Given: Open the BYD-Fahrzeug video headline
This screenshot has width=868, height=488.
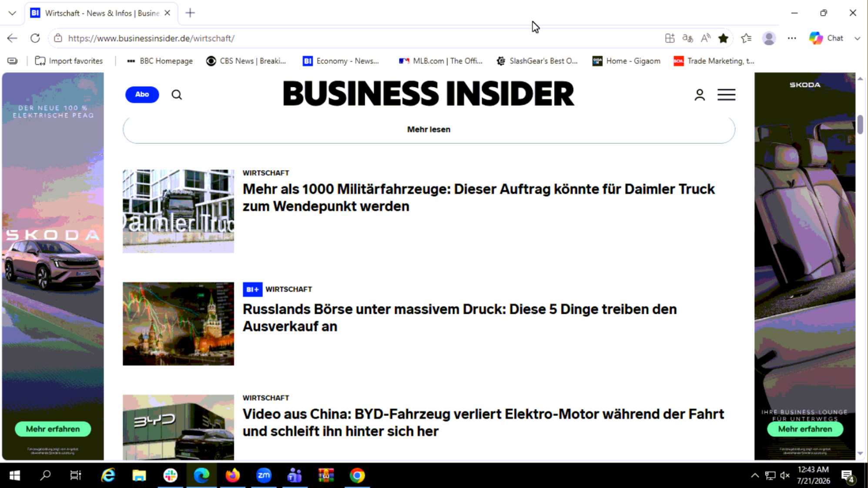Looking at the screenshot, I should pyautogui.click(x=483, y=422).
